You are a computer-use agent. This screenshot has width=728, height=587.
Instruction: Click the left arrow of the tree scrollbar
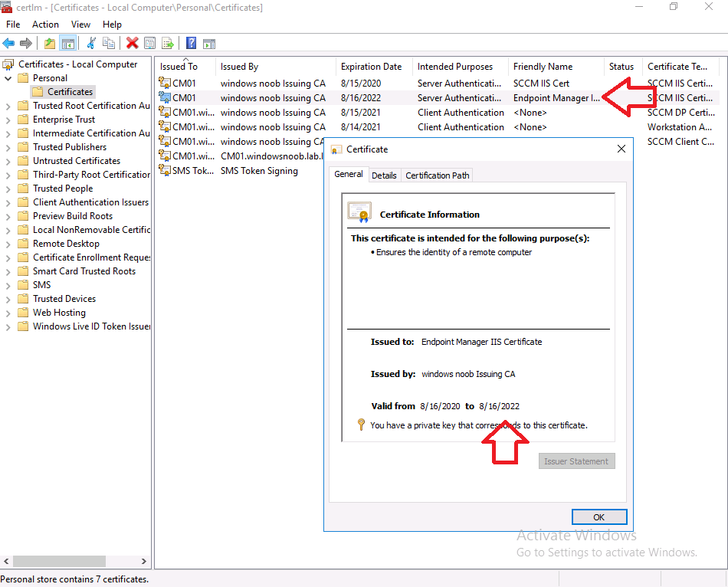pyautogui.click(x=6, y=561)
